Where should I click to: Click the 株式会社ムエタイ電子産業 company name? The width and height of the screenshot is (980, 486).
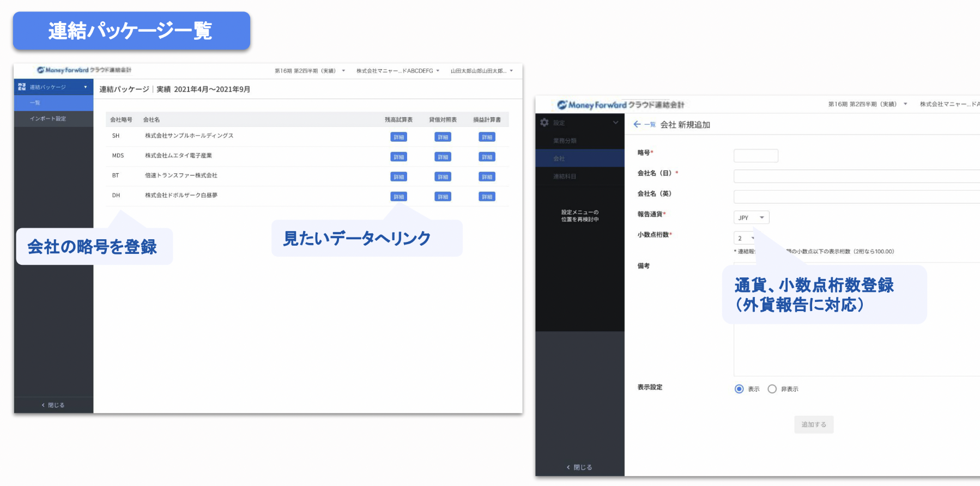178,156
